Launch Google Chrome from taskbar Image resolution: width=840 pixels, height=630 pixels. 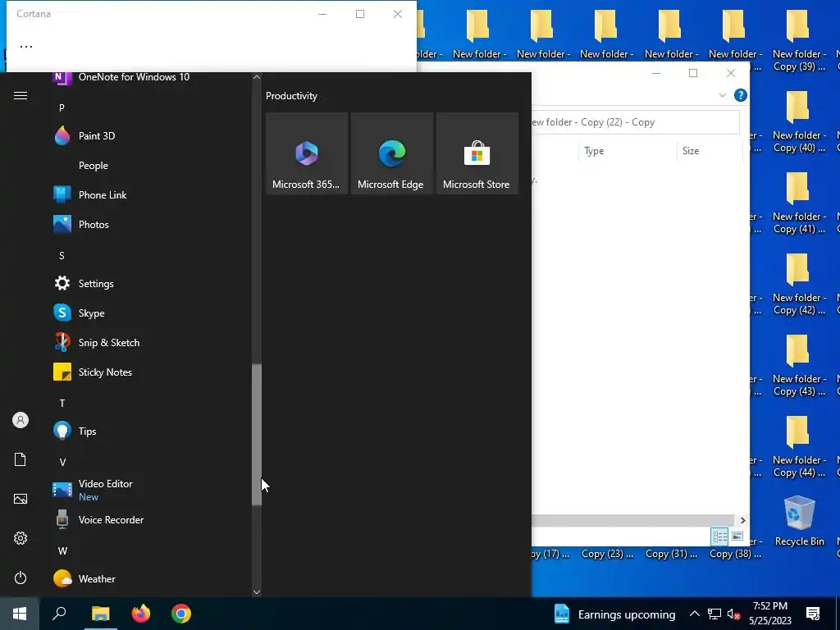pos(181,614)
